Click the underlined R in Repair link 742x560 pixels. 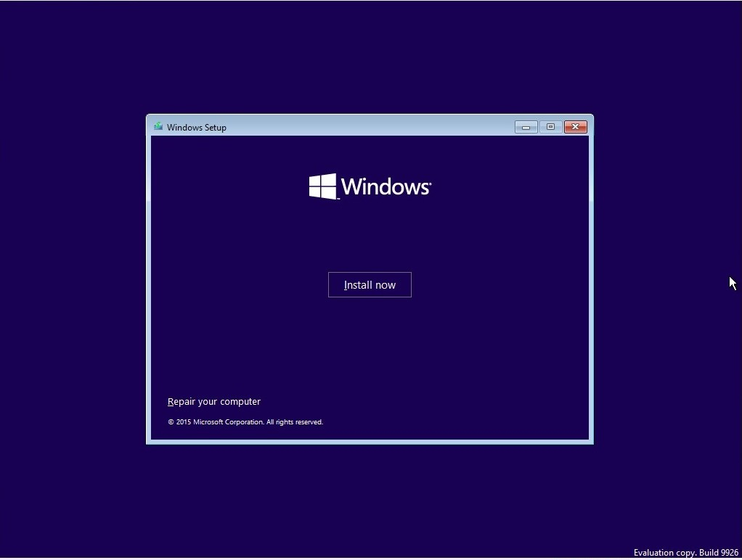[x=171, y=401]
